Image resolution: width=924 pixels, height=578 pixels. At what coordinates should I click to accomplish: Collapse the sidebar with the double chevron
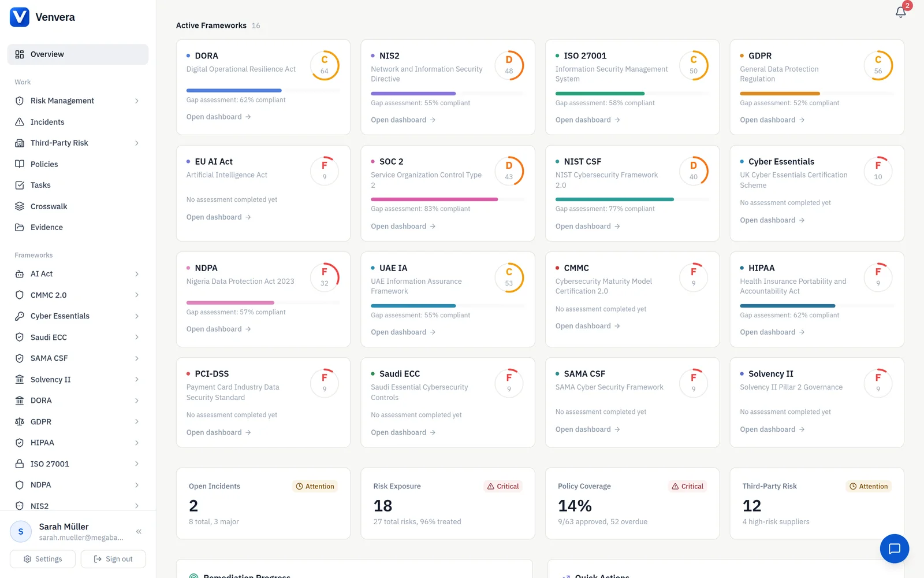click(x=139, y=531)
